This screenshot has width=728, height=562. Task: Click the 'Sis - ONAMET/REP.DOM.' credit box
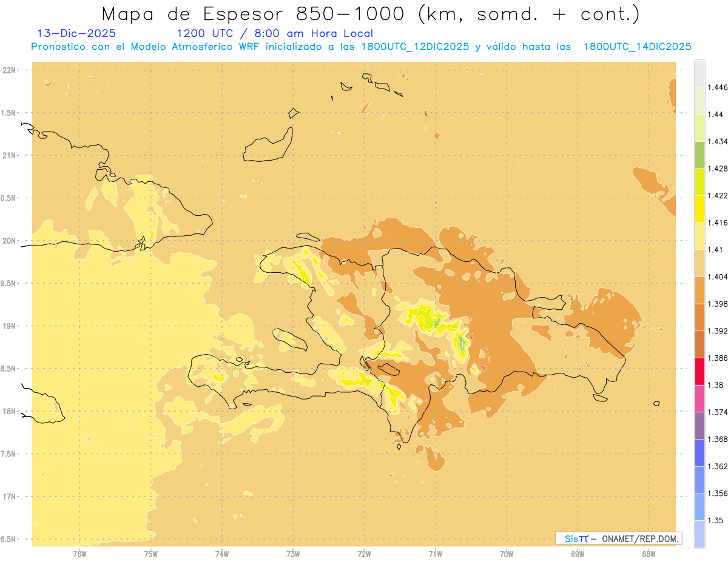(x=619, y=538)
